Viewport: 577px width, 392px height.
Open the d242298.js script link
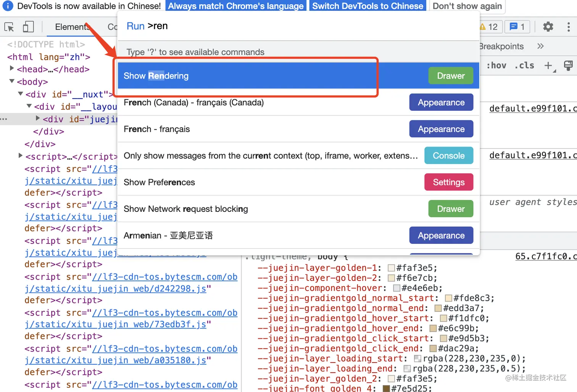131,283
